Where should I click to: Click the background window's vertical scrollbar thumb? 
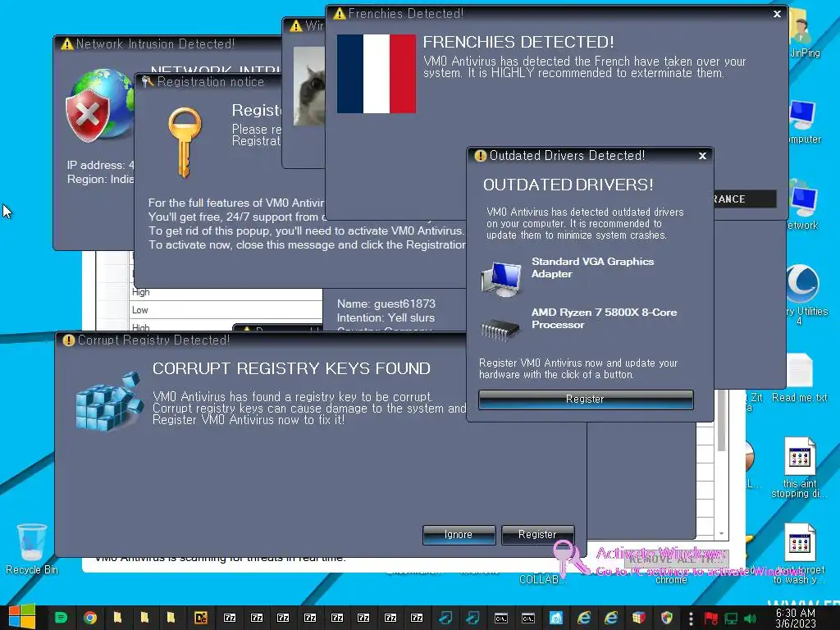pyautogui.click(x=721, y=421)
